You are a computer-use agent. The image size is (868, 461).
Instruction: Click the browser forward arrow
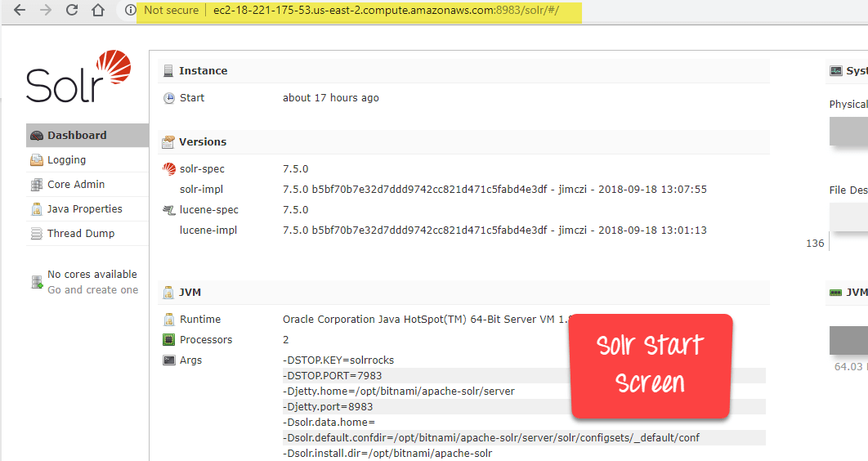point(46,11)
